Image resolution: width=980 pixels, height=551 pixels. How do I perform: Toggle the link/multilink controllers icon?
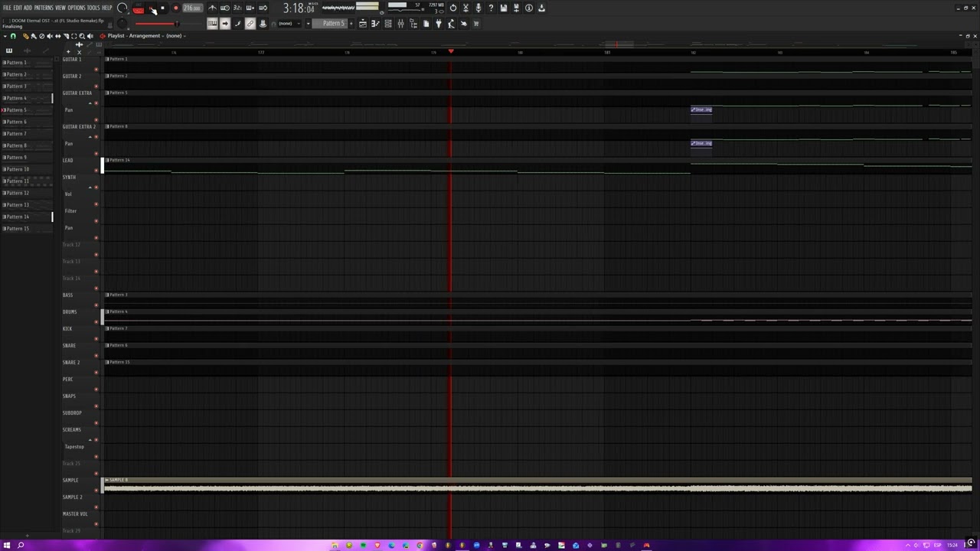pyautogui.click(x=250, y=24)
